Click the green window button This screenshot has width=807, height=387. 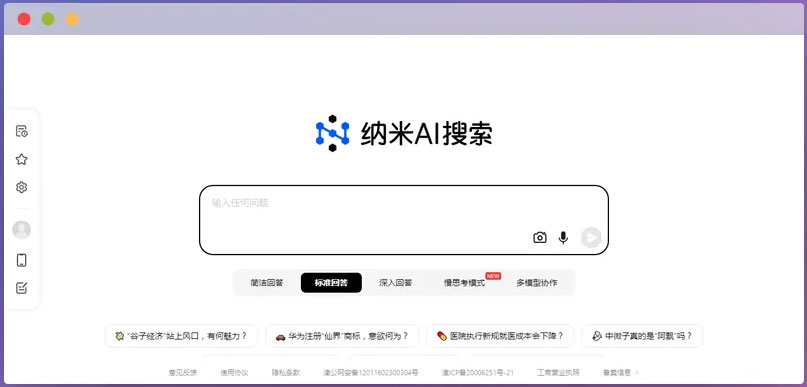pyautogui.click(x=48, y=19)
